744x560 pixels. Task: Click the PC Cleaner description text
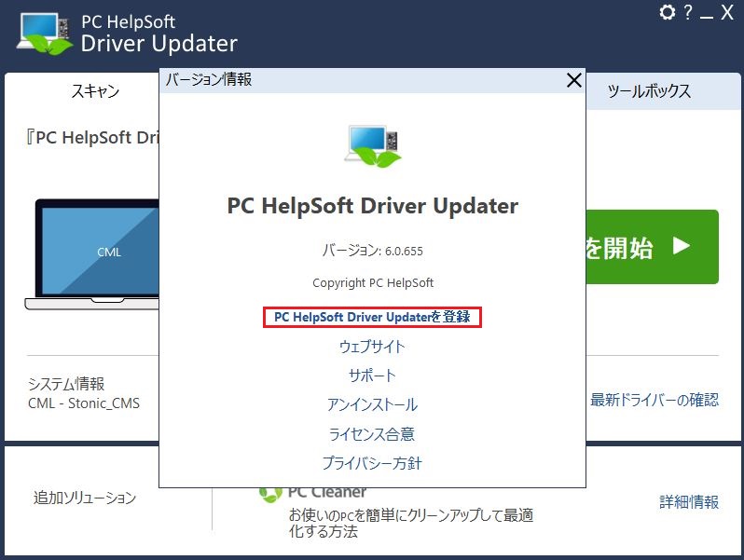tap(411, 523)
